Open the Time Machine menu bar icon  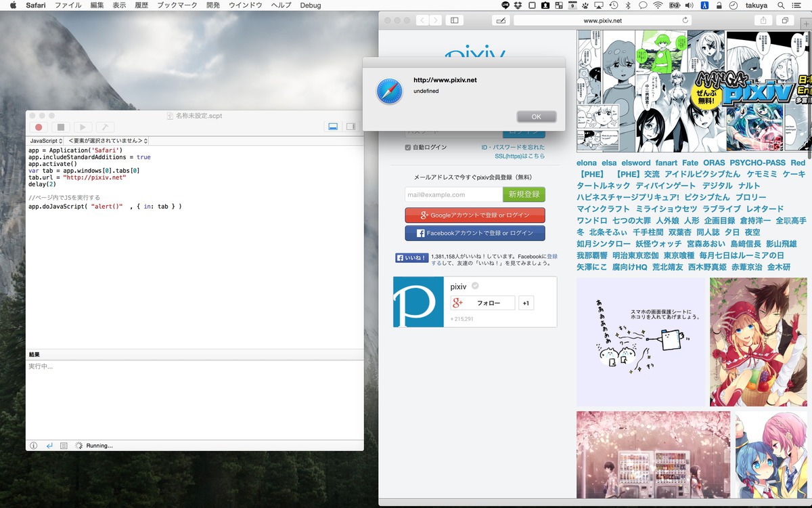(x=614, y=5)
